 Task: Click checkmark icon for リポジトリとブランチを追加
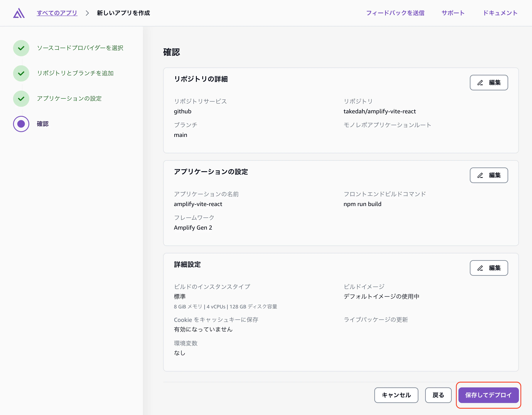21,73
